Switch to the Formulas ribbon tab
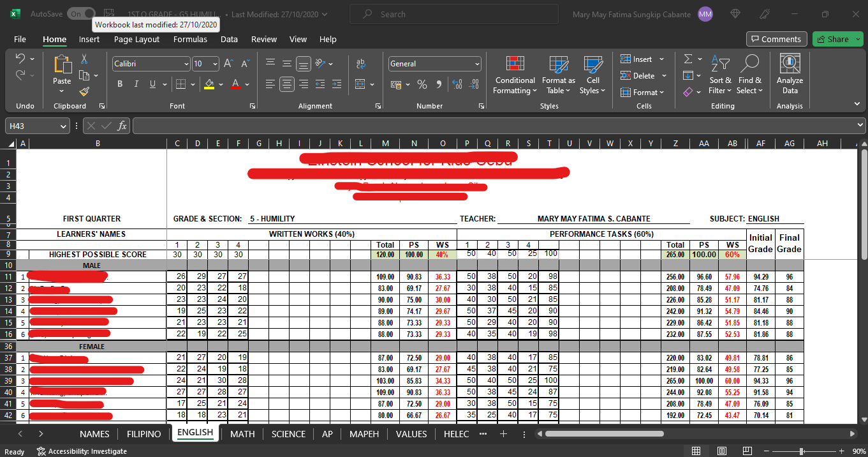The height and width of the screenshot is (457, 868). [190, 39]
